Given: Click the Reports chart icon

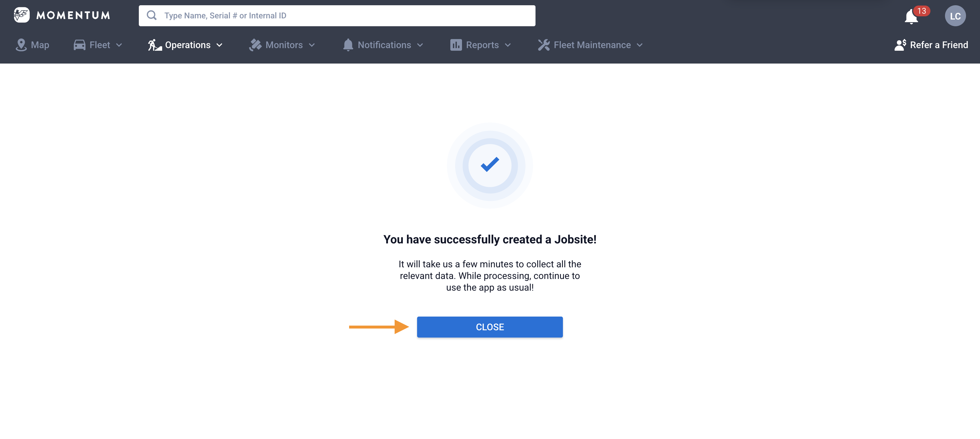Looking at the screenshot, I should point(456,45).
